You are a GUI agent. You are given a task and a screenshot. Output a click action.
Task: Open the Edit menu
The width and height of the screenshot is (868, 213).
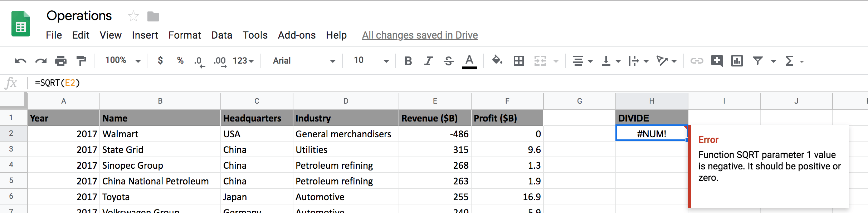[81, 35]
